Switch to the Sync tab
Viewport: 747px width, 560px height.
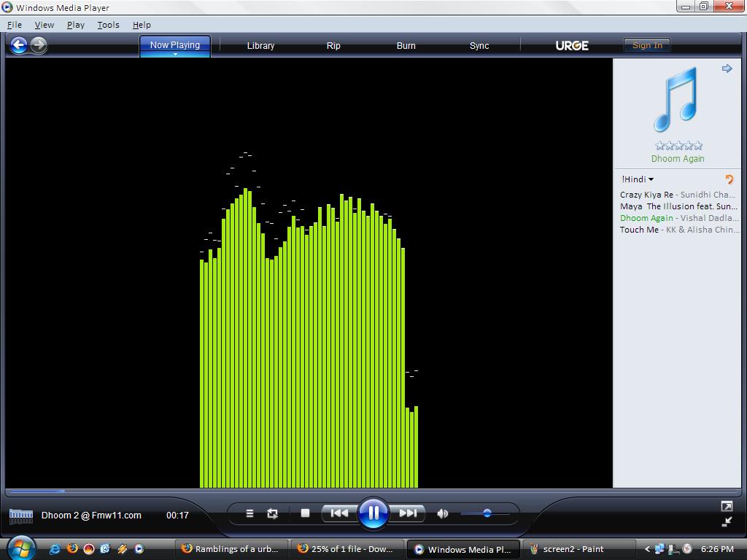[479, 46]
